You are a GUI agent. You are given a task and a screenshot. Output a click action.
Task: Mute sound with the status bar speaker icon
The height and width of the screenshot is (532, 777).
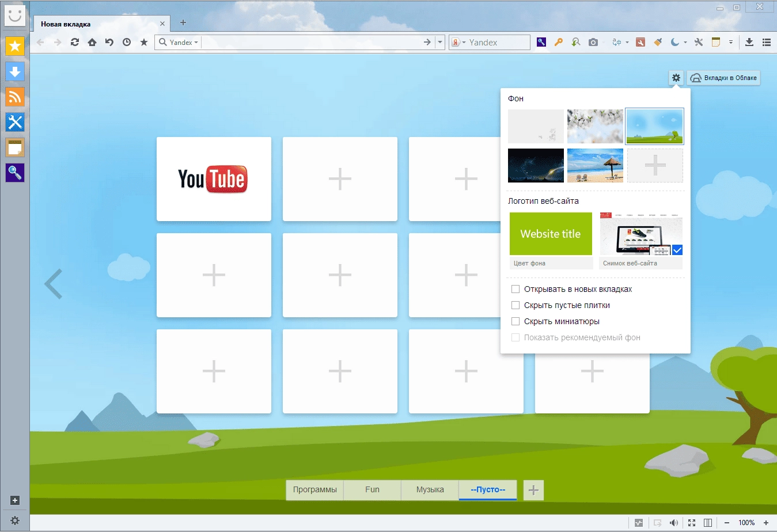click(x=674, y=523)
